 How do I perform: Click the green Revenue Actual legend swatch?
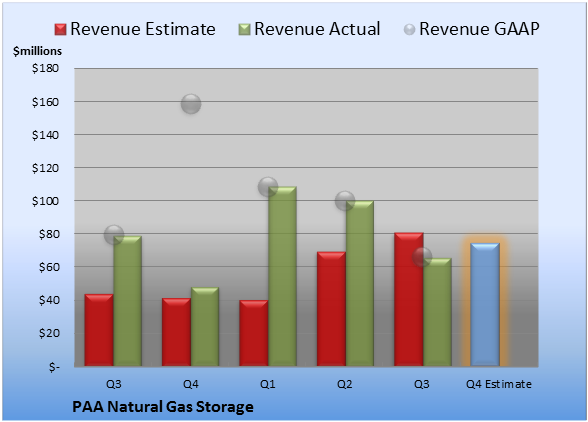pos(244,30)
